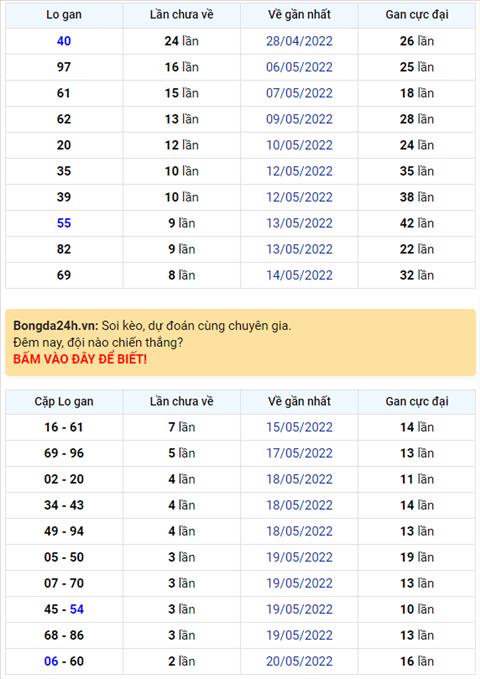
Task: Open the date link 28/04/2022
Action: click(x=299, y=41)
